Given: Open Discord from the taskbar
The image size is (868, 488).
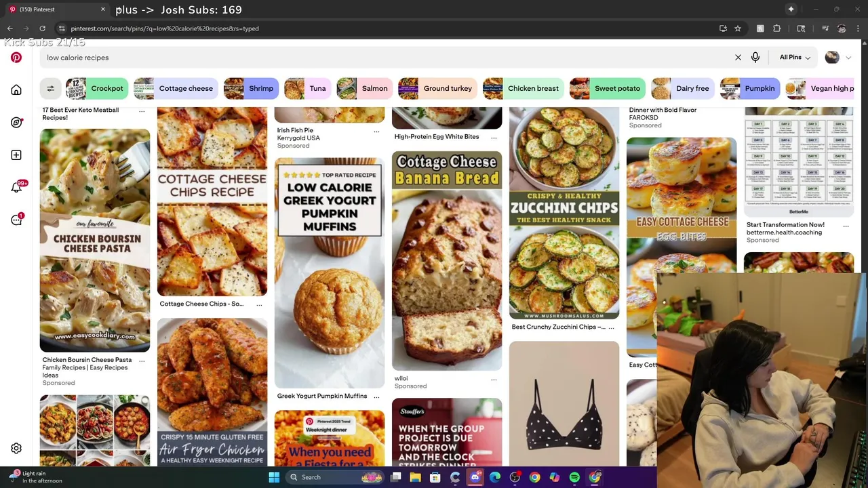Looking at the screenshot, I should (475, 477).
